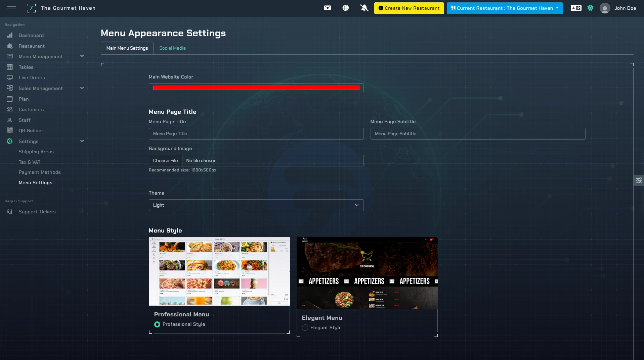Open Shipping Areas settings
The height and width of the screenshot is (360, 644).
(36, 152)
